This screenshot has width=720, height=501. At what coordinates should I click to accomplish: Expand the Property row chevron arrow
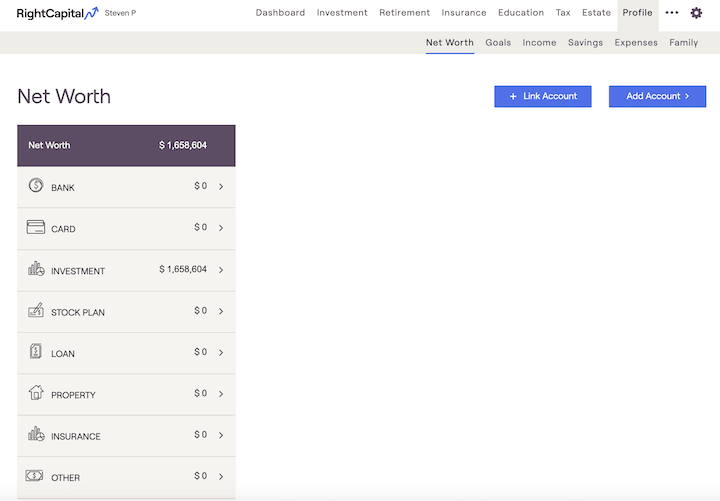221,394
